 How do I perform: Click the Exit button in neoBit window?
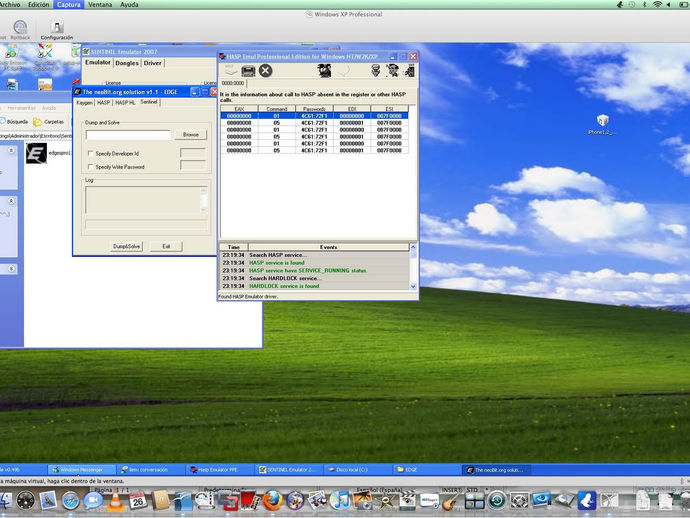pos(166,246)
